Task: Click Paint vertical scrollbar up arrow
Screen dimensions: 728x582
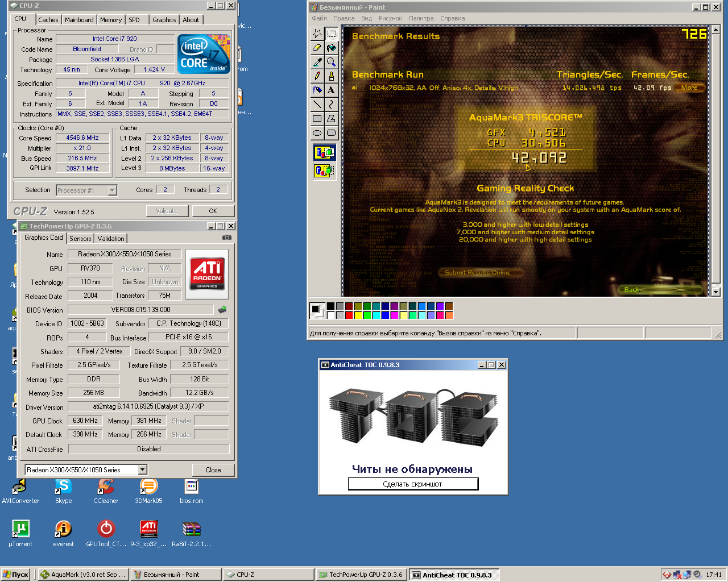Action: pos(715,30)
